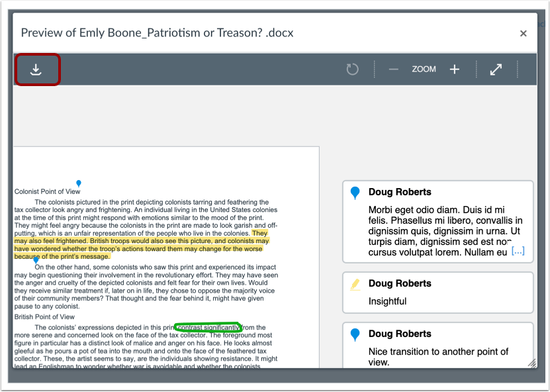Zoom in with the plus icon
The width and height of the screenshot is (550, 392).
pyautogui.click(x=455, y=69)
